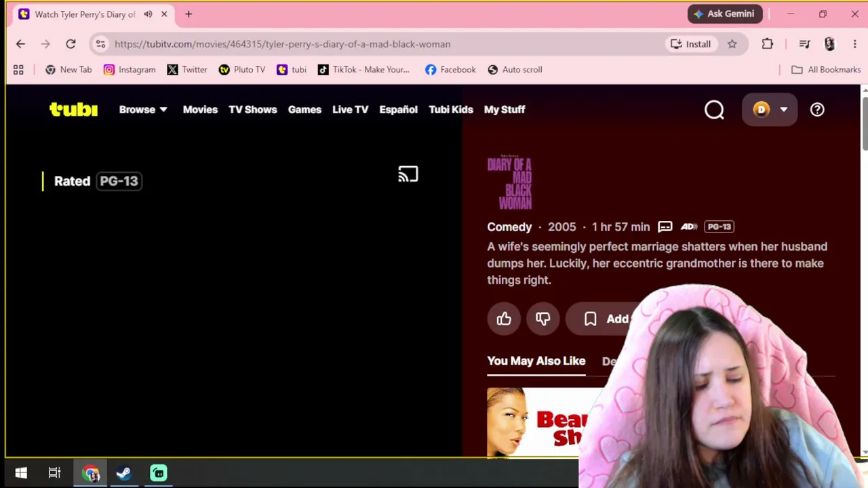
Task: Click the address bar URL
Action: click(282, 44)
